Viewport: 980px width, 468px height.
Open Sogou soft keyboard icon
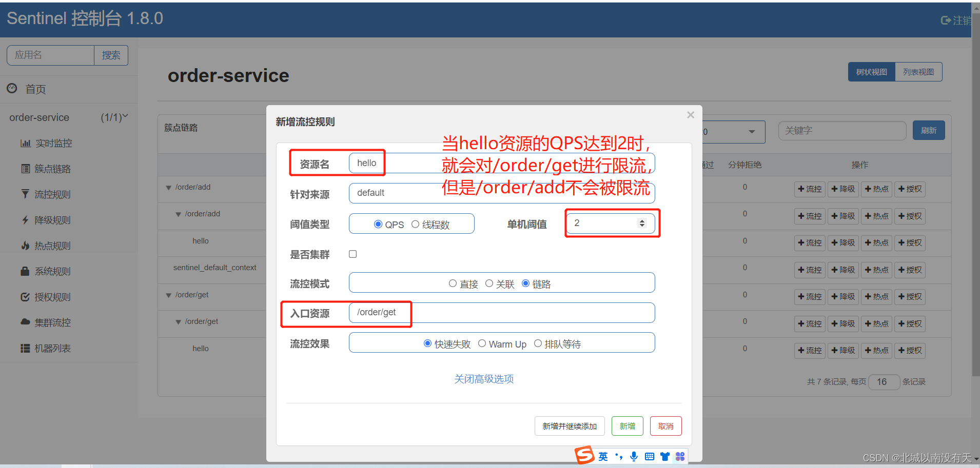650,456
